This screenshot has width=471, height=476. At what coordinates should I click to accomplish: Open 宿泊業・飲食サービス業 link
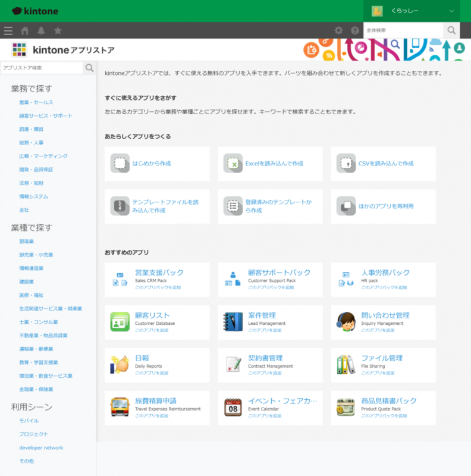click(x=46, y=376)
